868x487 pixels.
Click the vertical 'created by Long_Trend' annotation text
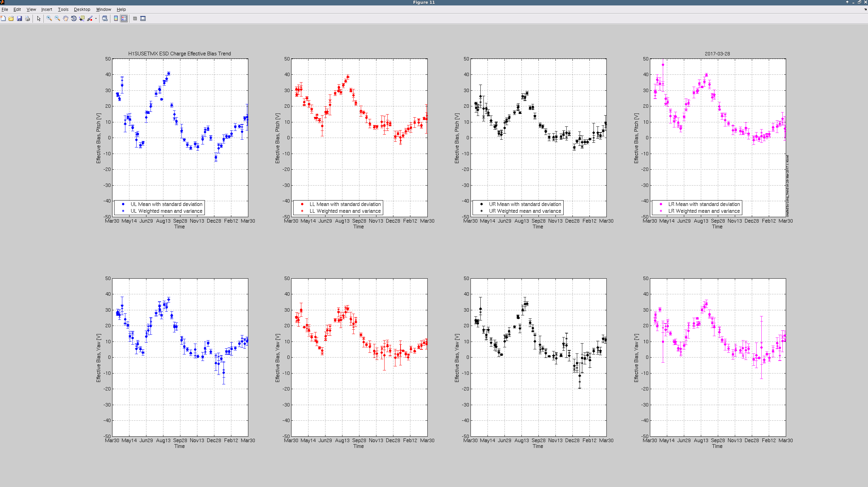(787, 186)
